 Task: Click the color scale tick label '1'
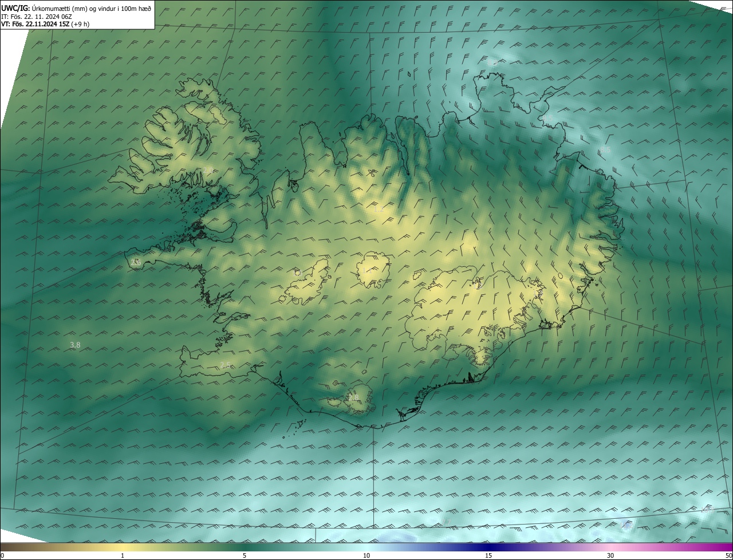pyautogui.click(x=123, y=556)
